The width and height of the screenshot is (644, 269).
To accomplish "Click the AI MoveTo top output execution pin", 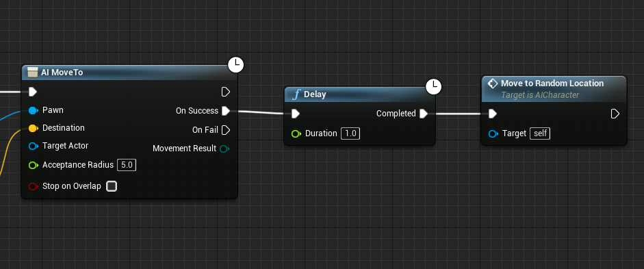I will click(225, 92).
